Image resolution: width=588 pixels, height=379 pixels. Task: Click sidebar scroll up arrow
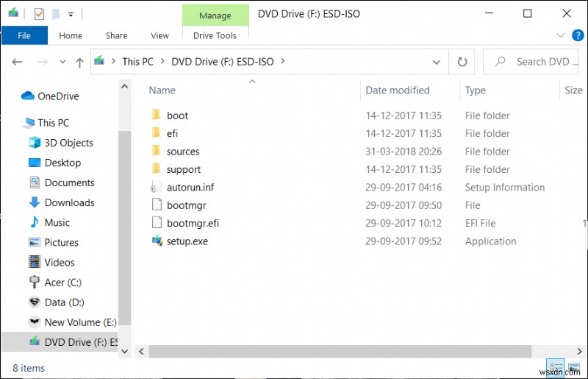coord(124,86)
